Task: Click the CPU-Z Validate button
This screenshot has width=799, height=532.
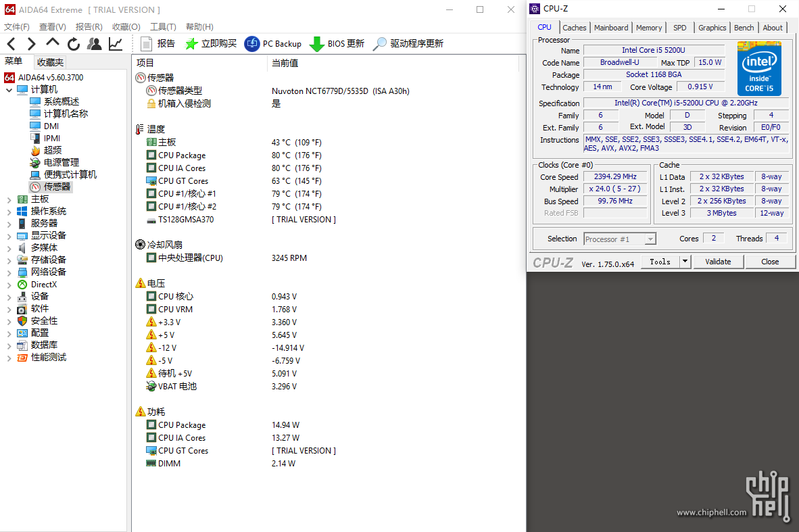Action: point(718,262)
